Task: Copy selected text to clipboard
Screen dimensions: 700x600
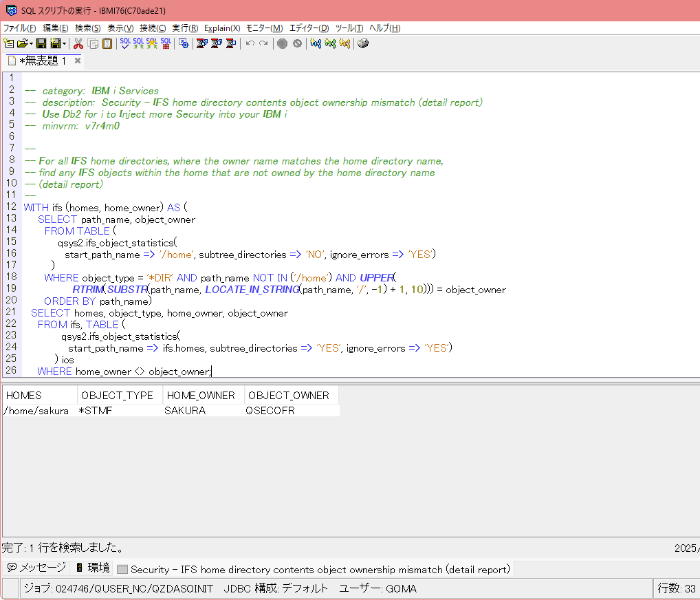Action: [93, 43]
